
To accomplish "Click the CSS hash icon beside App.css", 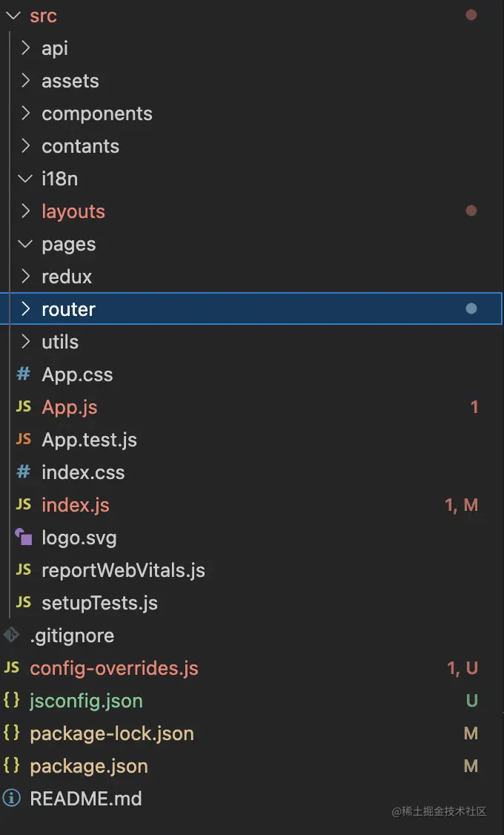I will point(24,374).
